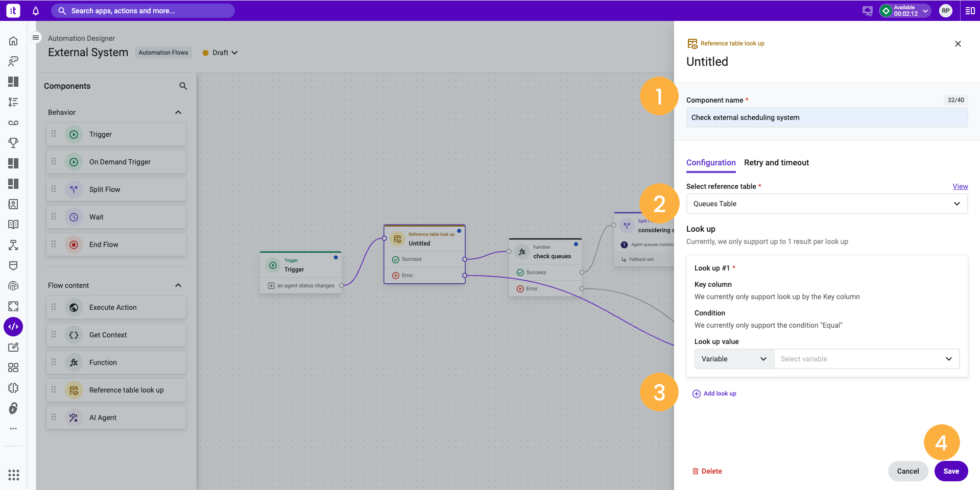The image size is (980, 490).
Task: Close the Reference table look up panel
Action: (x=958, y=44)
